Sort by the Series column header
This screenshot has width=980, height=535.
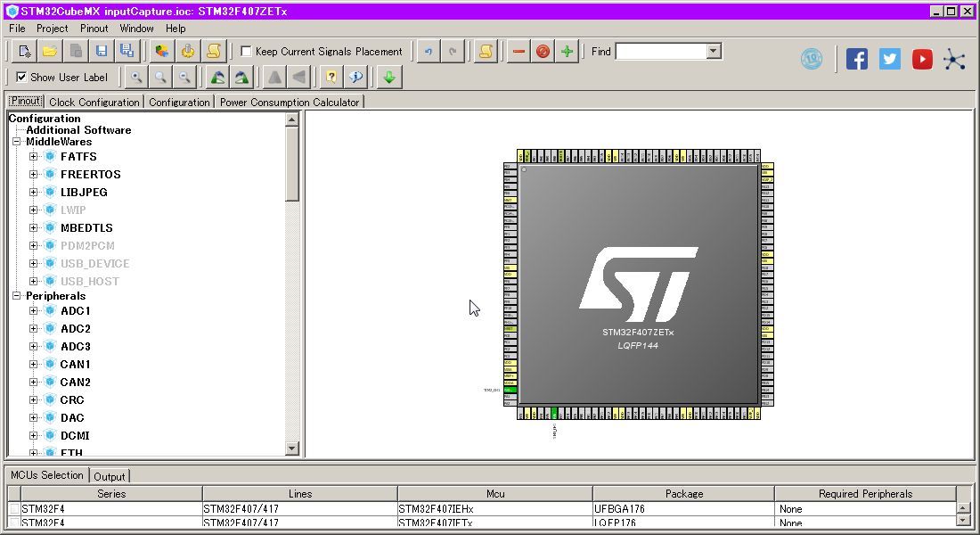(x=111, y=494)
